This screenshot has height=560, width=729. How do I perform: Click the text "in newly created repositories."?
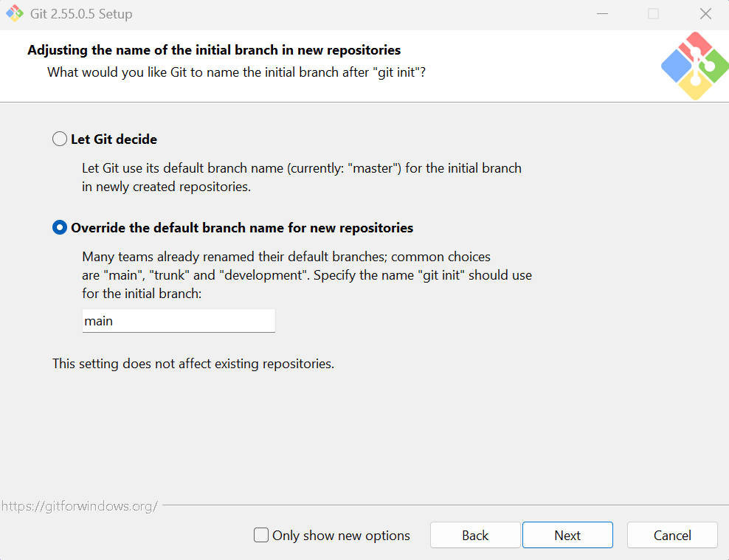click(167, 187)
